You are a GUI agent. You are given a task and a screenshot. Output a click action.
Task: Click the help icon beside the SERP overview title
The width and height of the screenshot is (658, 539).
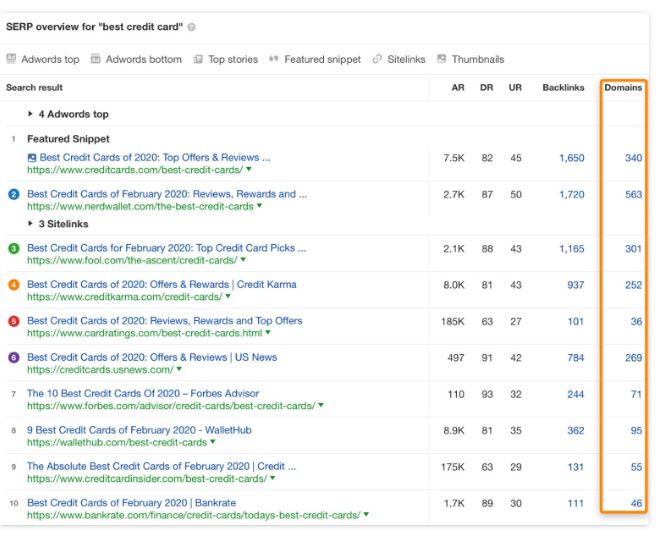pos(191,27)
